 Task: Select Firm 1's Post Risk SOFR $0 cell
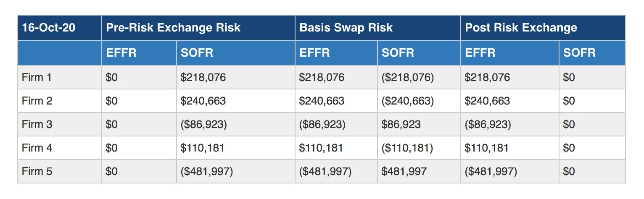[x=569, y=78]
